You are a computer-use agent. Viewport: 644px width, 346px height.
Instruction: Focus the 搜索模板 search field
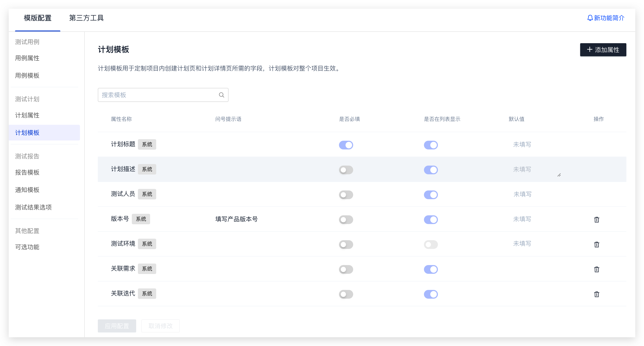[x=163, y=95]
